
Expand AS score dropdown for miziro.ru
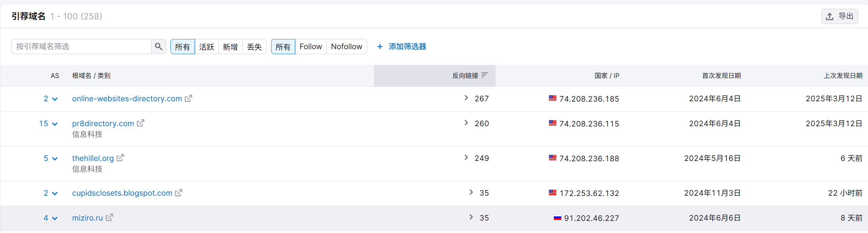(55, 218)
